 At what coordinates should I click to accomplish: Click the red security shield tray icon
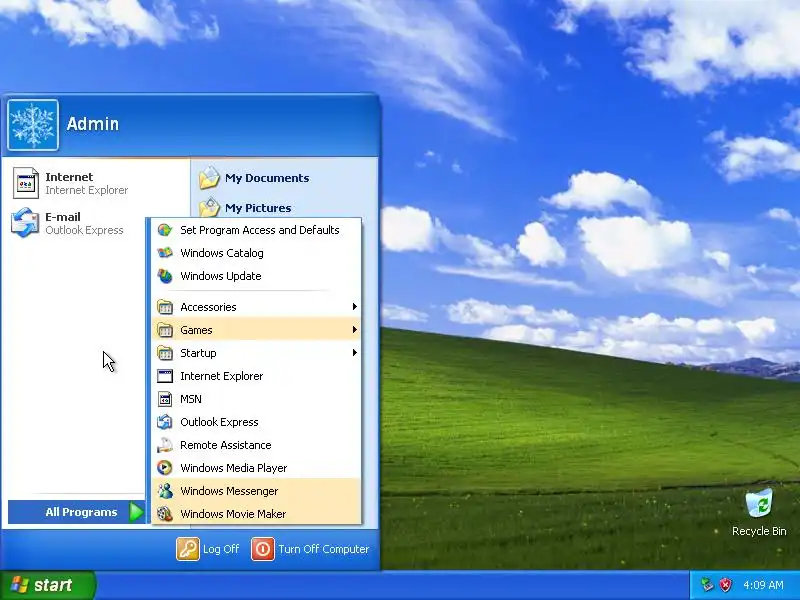tap(726, 585)
